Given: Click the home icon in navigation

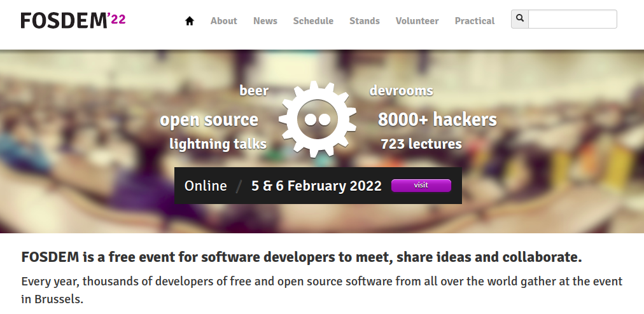Looking at the screenshot, I should click(190, 21).
